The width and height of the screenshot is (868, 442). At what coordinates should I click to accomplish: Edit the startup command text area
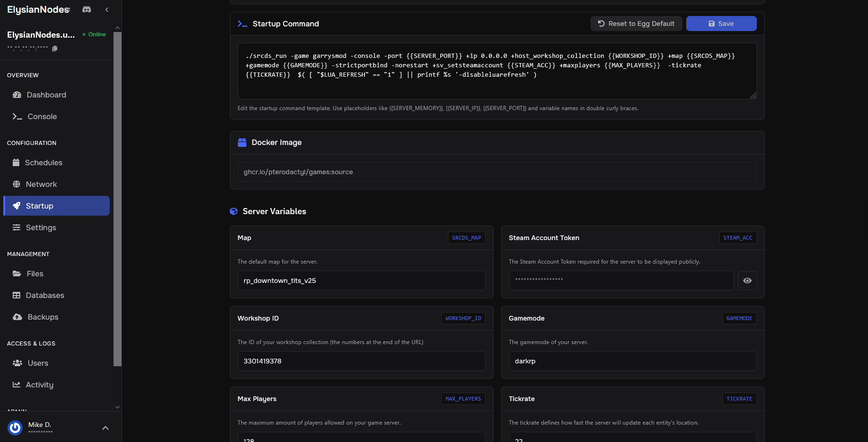coord(497,71)
